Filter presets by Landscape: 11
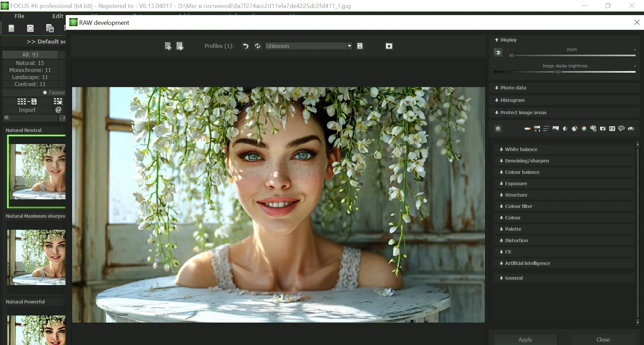Image resolution: width=644 pixels, height=345 pixels. [x=30, y=77]
